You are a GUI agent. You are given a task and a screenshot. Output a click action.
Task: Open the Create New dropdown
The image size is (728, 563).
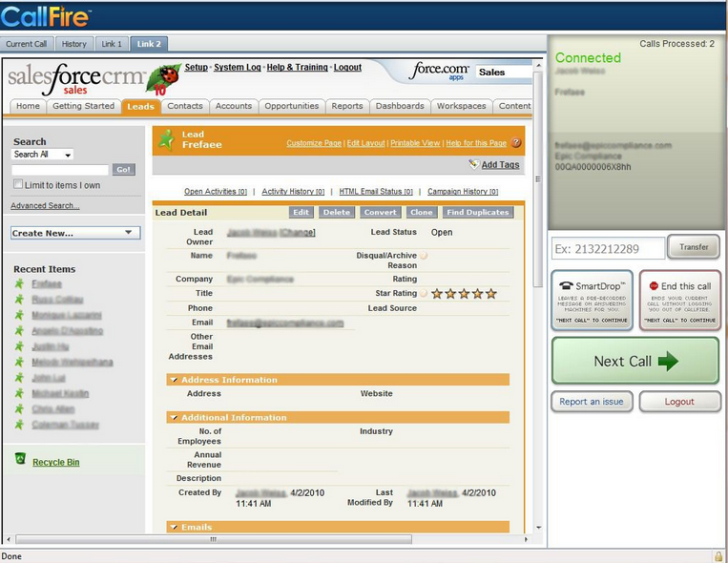pyautogui.click(x=75, y=233)
